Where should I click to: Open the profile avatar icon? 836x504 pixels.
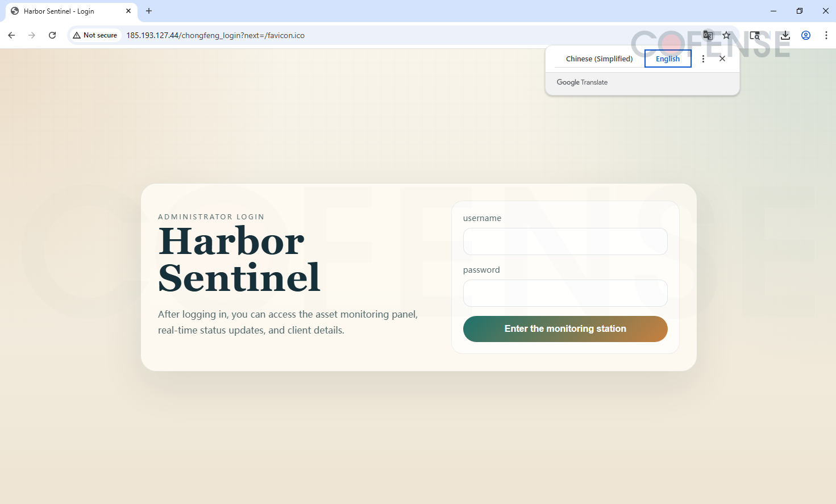point(806,35)
